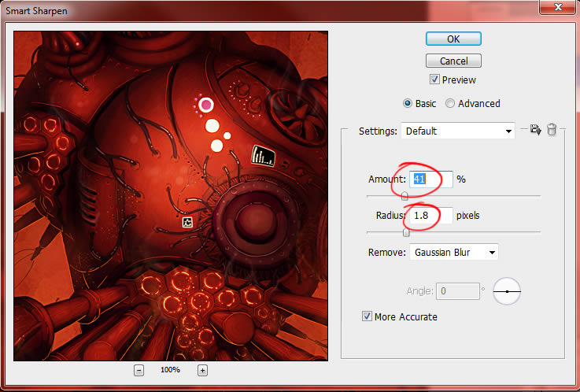
Task: Toggle the More Accurate checkbox
Action: pos(367,316)
